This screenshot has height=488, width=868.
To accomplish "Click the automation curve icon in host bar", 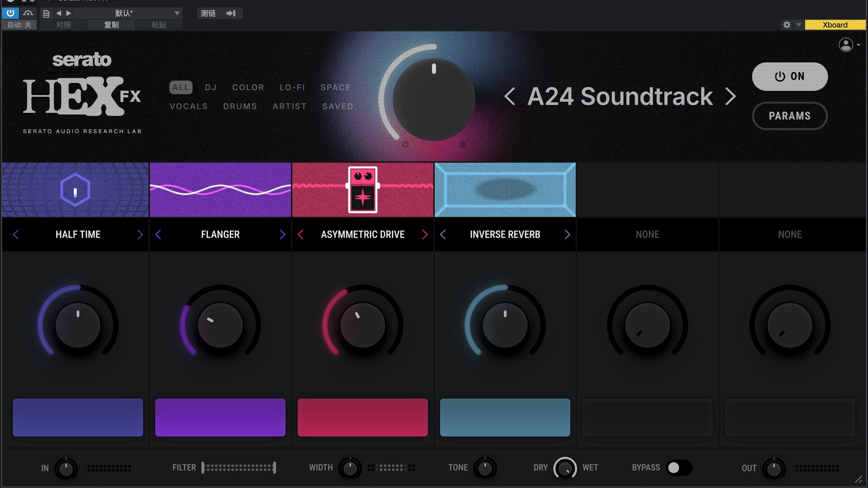I will (x=28, y=13).
